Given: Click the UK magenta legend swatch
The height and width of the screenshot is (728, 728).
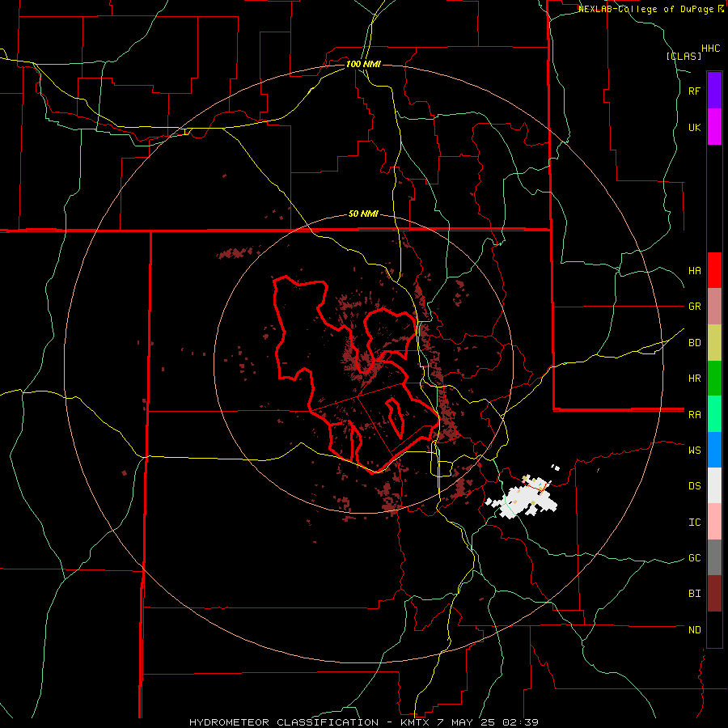Looking at the screenshot, I should pos(714,127).
